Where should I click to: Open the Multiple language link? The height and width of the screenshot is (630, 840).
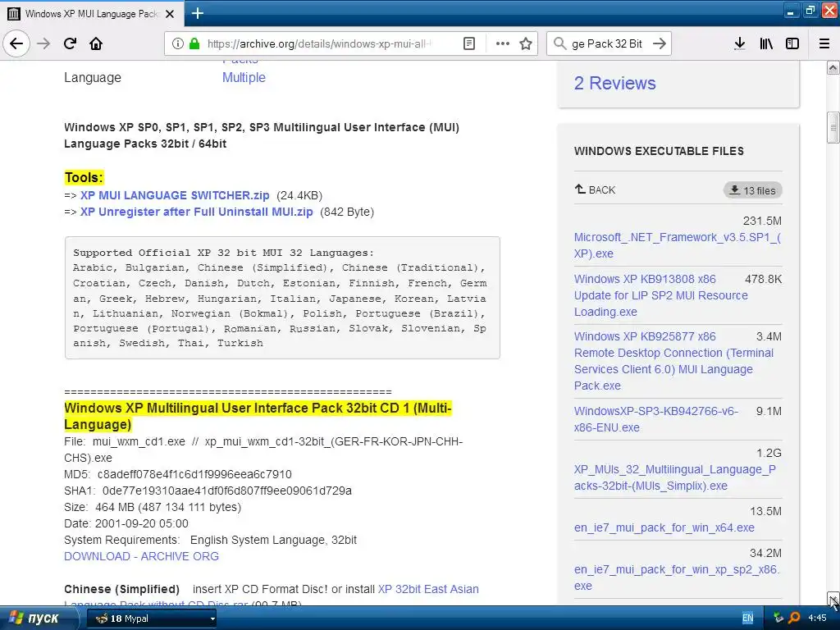[x=244, y=78]
